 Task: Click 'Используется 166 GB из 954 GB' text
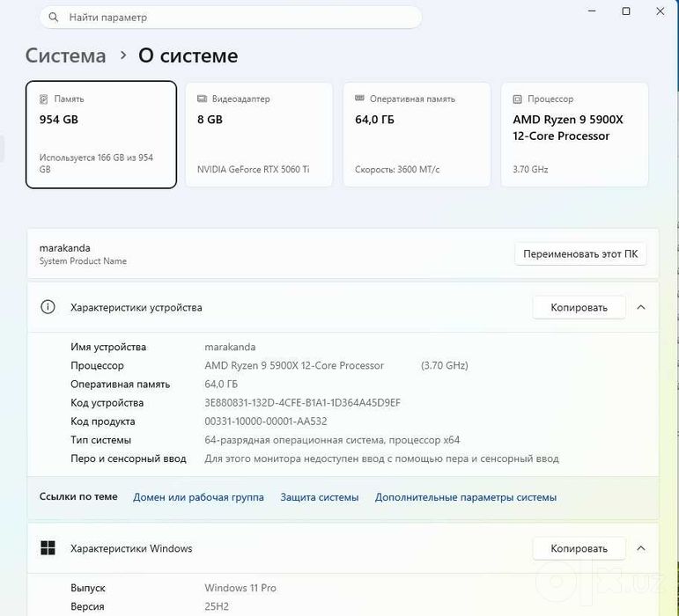(x=96, y=164)
